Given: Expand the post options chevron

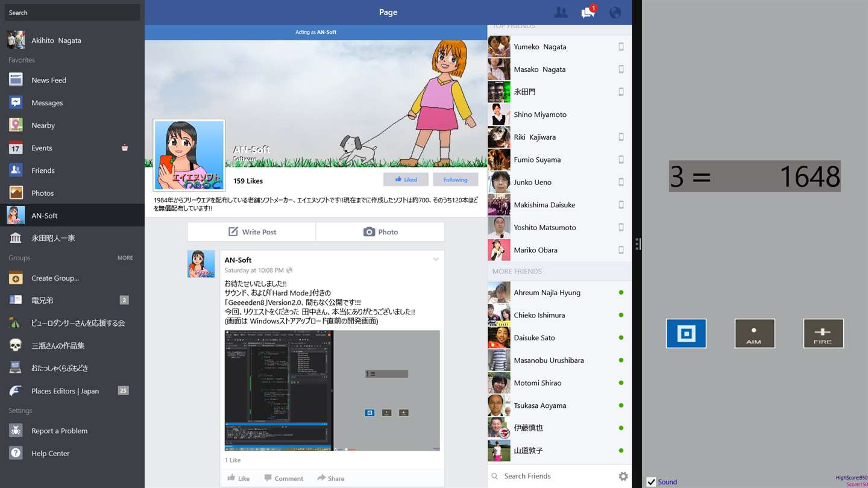Looking at the screenshot, I should point(436,260).
